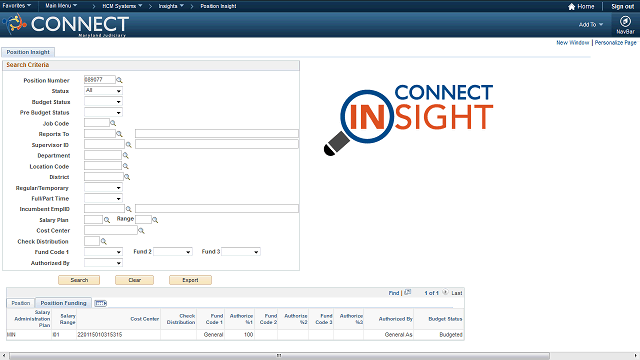Click the Clear button
Image resolution: width=640 pixels, height=360 pixels.
[x=134, y=280]
